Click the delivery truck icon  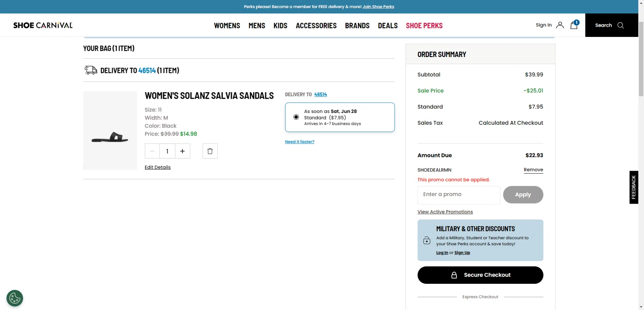point(91,70)
